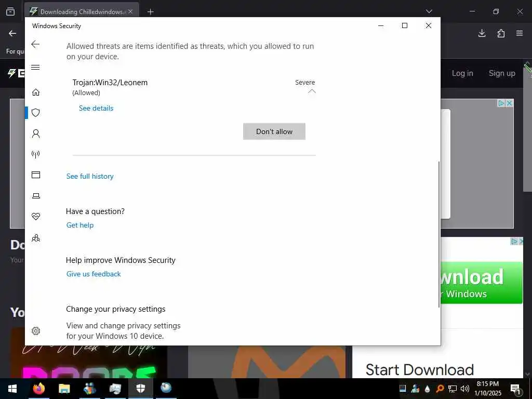This screenshot has width=532, height=399.
Task: Open Firewall & network protection antenna icon
Action: [x=36, y=154]
